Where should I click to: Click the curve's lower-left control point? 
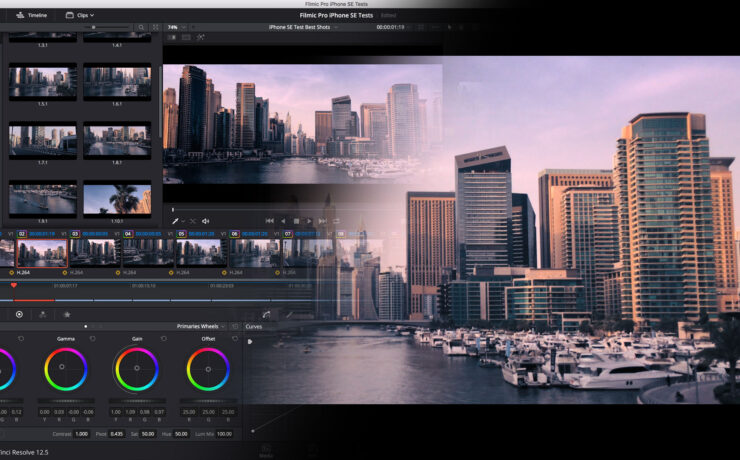point(253,431)
